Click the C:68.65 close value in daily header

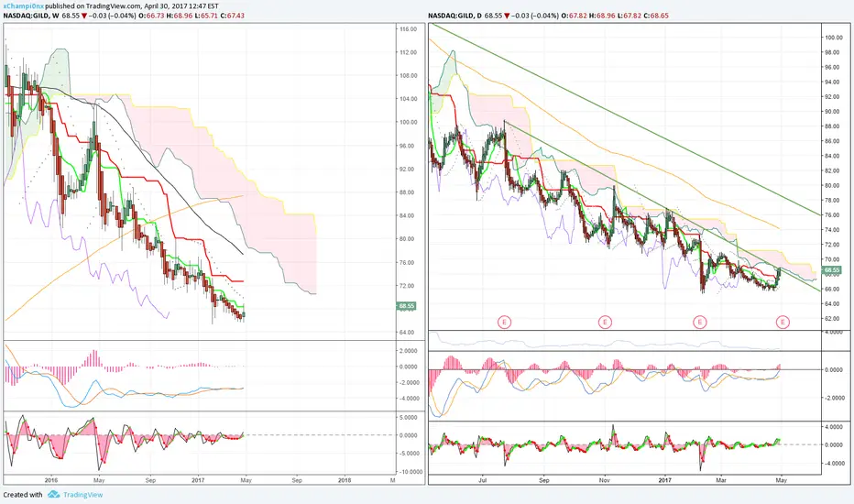(656, 16)
